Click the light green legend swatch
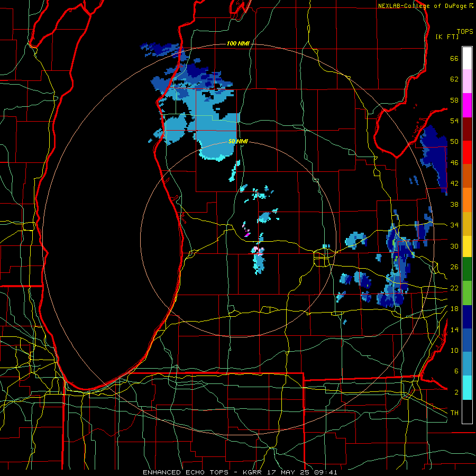476x476 pixels. [467, 293]
